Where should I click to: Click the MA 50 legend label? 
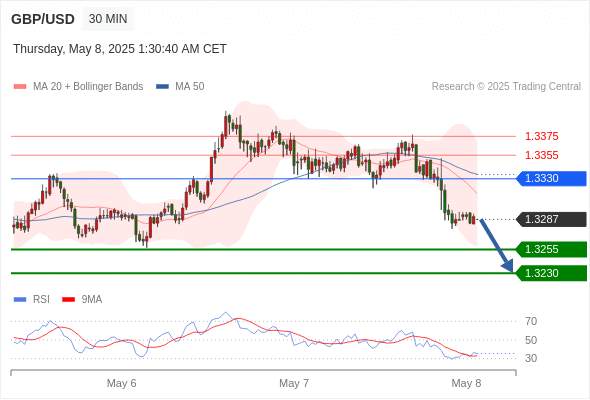[190, 87]
